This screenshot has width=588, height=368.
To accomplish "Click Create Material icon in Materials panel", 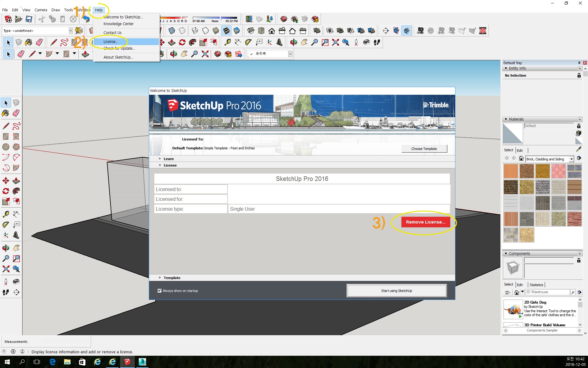I will tap(579, 133).
